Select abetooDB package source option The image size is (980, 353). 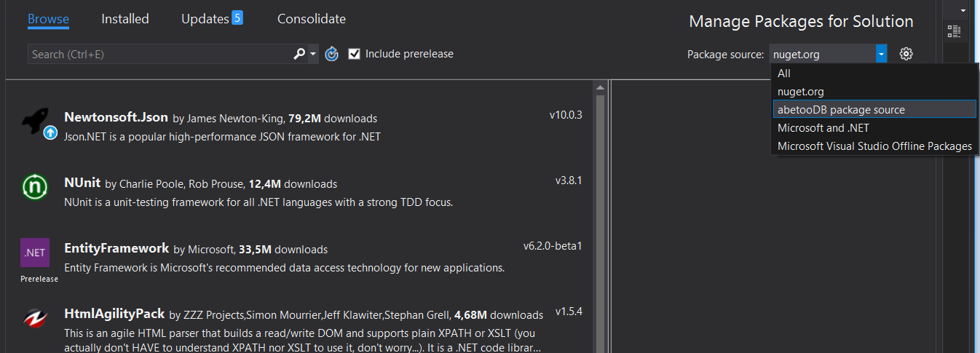[x=841, y=110]
